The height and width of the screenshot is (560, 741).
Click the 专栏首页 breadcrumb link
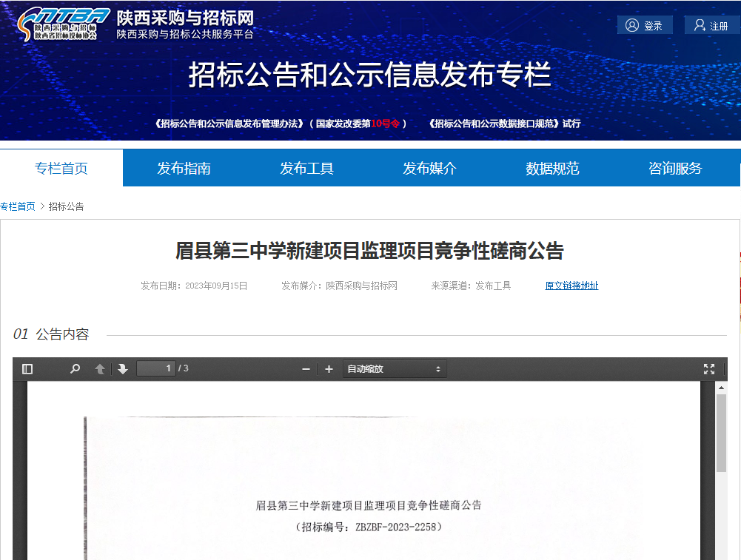point(18,206)
